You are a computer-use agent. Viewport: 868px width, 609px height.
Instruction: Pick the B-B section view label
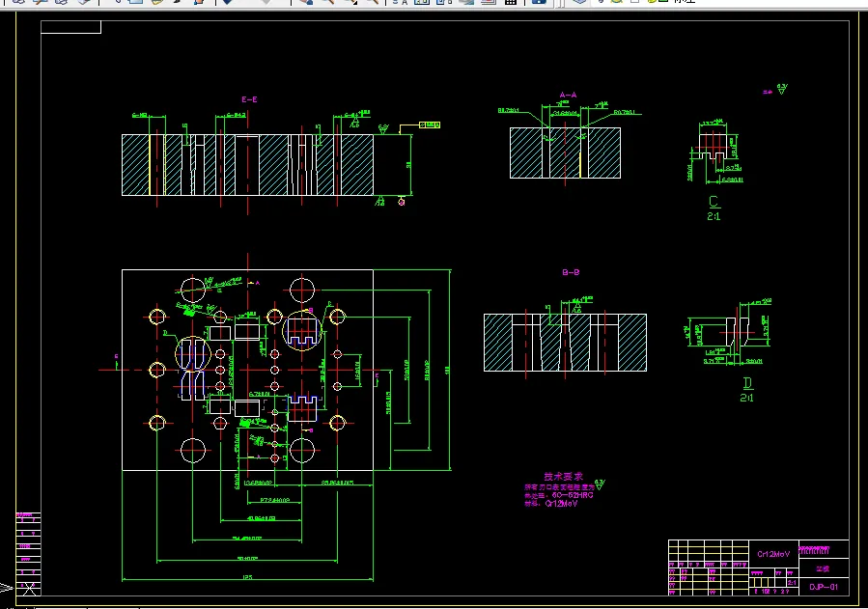point(571,272)
